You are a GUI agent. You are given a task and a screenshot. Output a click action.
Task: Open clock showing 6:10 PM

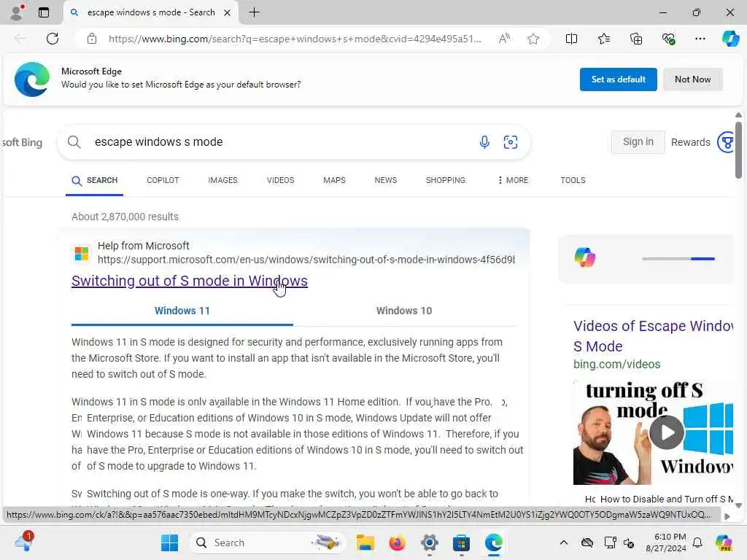pyautogui.click(x=665, y=542)
